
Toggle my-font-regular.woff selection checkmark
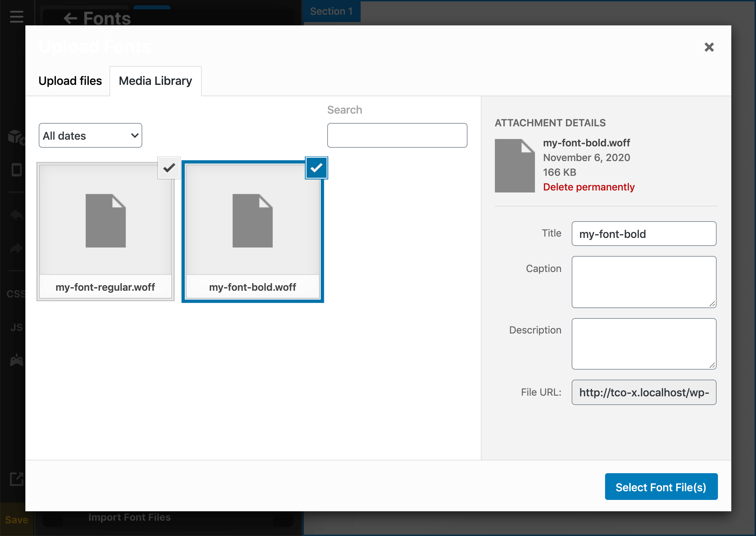(169, 168)
